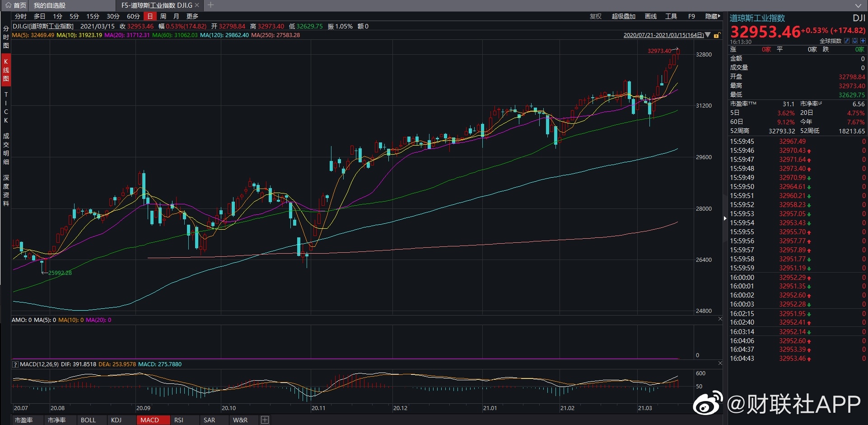Select the 30分 period
Screen dimensions: 868x425
point(113,16)
